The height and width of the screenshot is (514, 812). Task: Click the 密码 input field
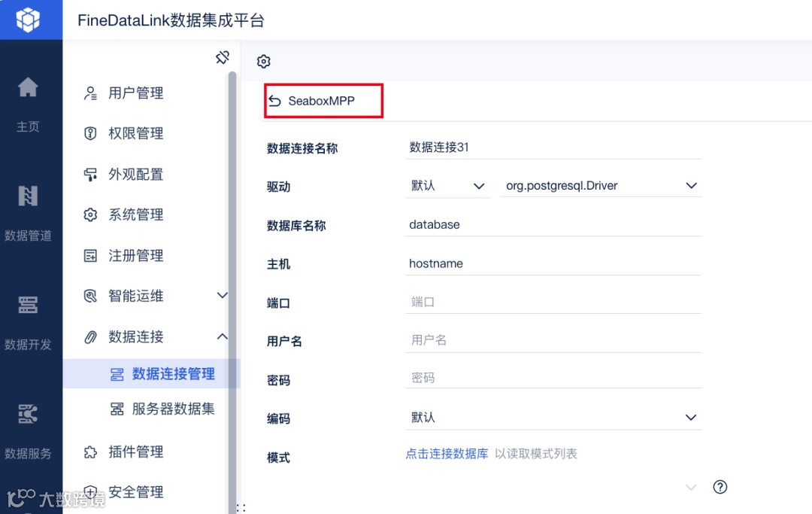[553, 378]
